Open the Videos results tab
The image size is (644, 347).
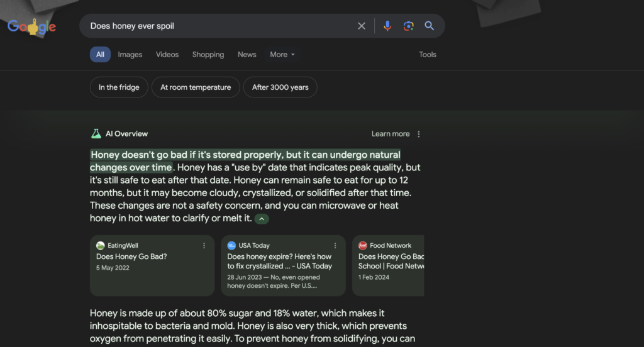pos(167,55)
